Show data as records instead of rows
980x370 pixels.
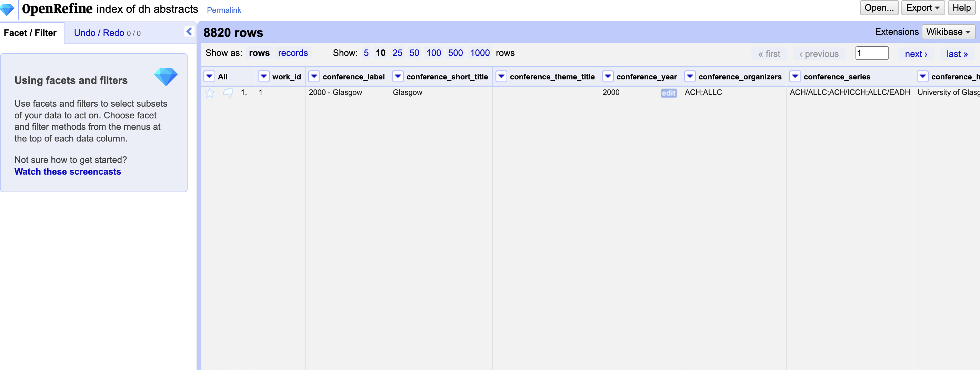293,53
